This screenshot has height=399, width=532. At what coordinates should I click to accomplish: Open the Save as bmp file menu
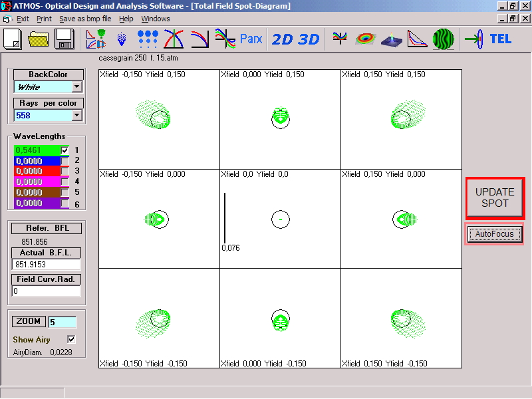(85, 19)
